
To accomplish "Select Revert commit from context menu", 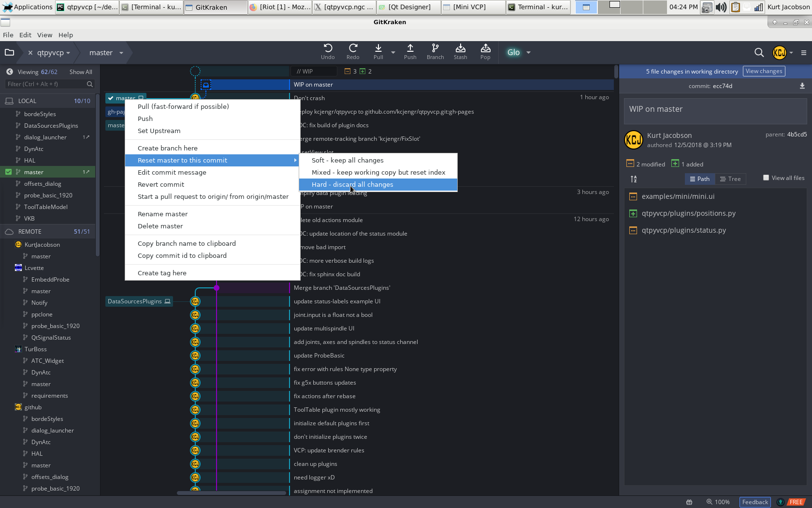I will pos(212,184).
